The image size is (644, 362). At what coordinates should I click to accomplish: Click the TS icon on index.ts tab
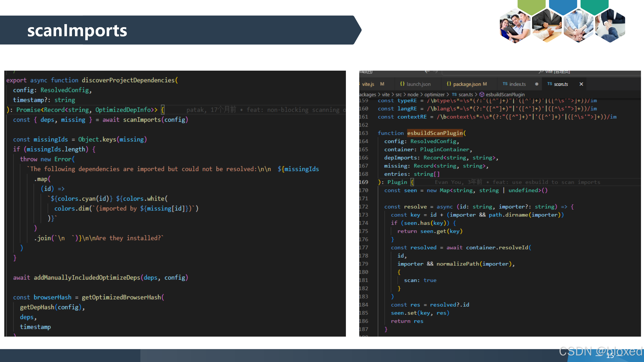coord(505,84)
